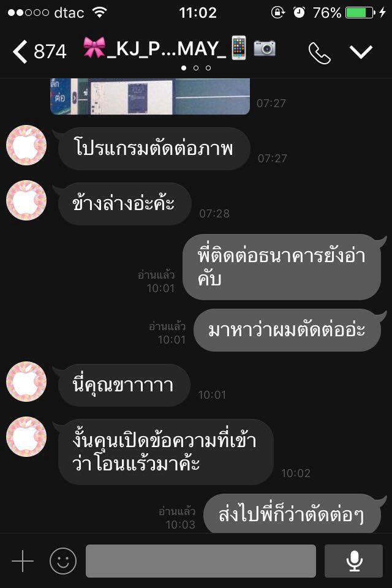Tap the battery indicator in status bar
Viewport: 392px width, 588px height.
point(360,13)
